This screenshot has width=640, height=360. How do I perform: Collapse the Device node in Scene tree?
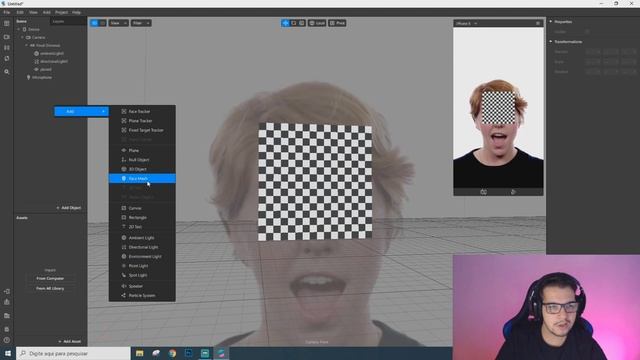(18, 29)
